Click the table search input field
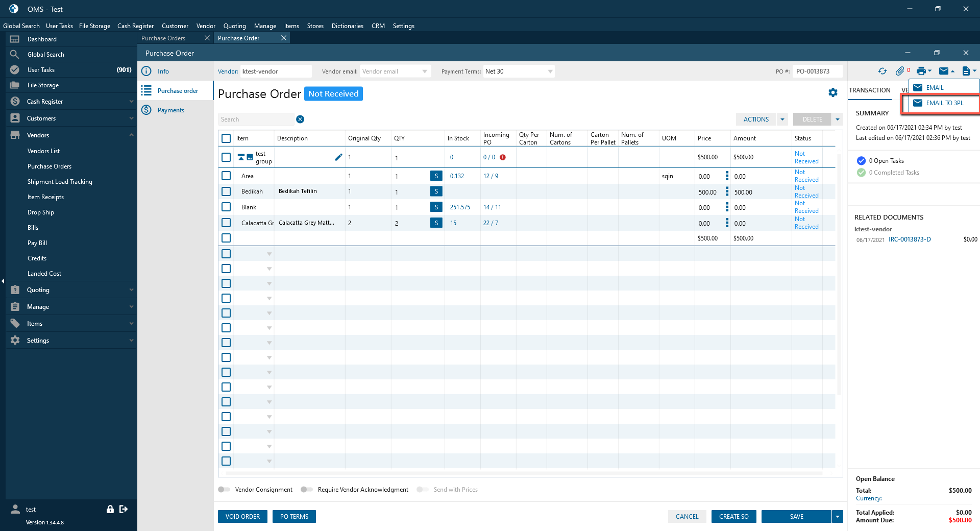Screen dimensions: 980x531 pos(256,119)
